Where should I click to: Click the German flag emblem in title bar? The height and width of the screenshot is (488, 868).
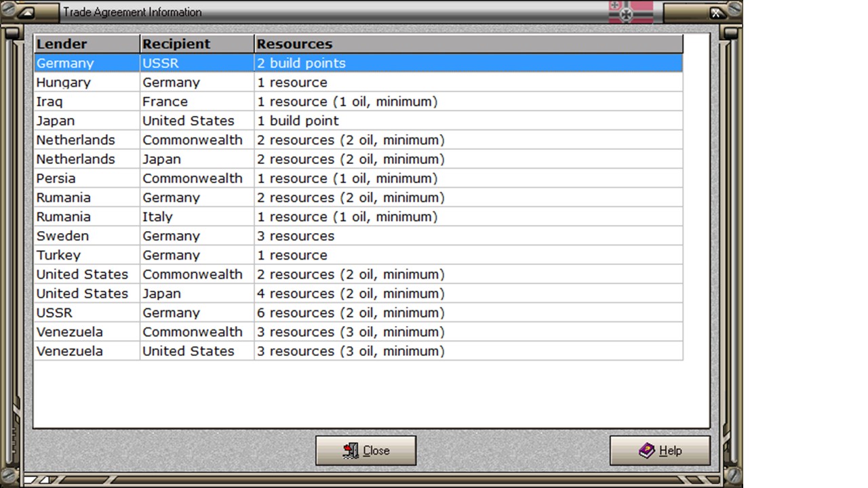pos(631,12)
